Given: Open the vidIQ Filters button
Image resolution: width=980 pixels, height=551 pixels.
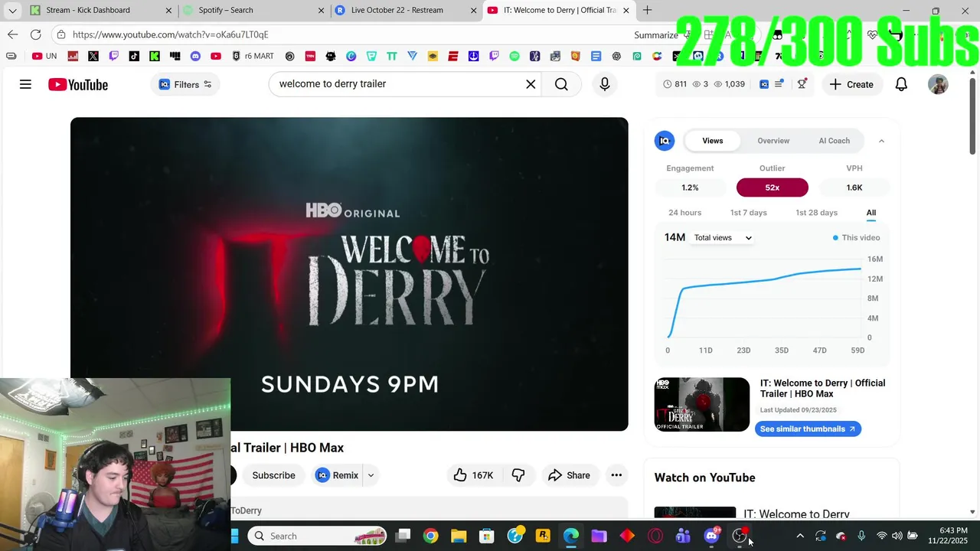Looking at the screenshot, I should pos(185,84).
